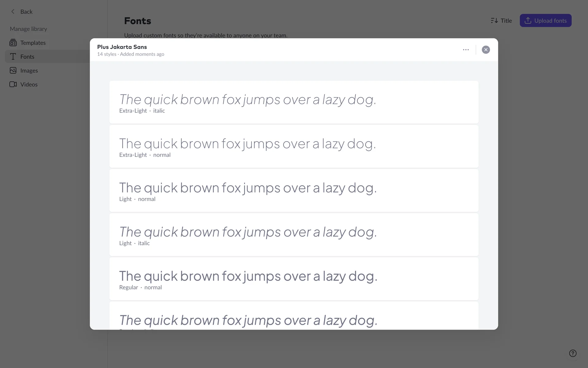Viewport: 588px width, 368px height.
Task: Click the Templates icon in sidebar
Action: coord(13,43)
